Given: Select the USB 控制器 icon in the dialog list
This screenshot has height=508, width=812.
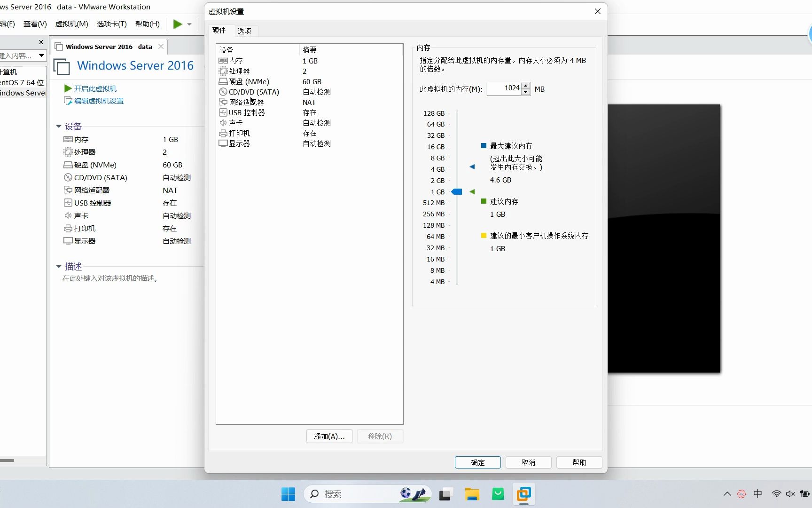Looking at the screenshot, I should point(223,112).
